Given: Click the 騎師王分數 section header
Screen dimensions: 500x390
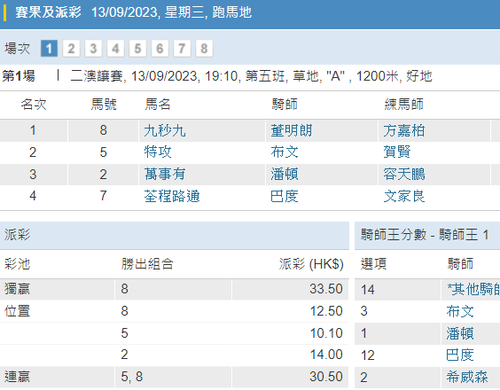Looking at the screenshot, I should click(425, 235).
